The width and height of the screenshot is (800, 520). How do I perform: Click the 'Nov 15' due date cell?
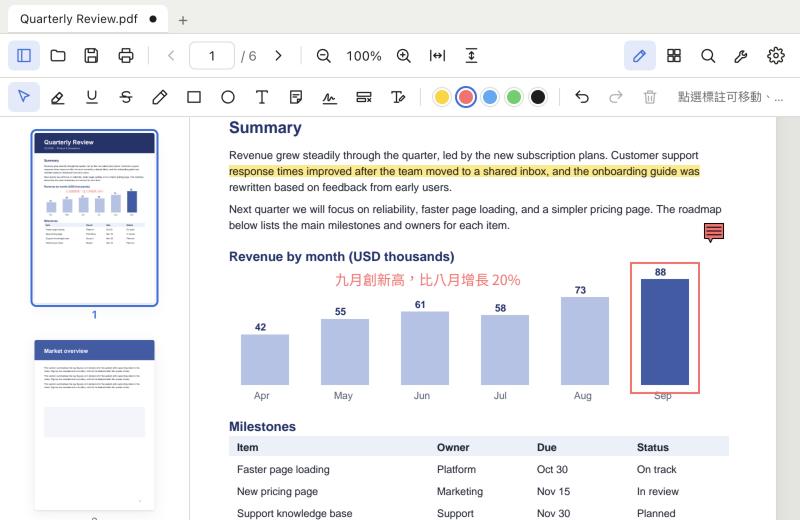click(x=553, y=491)
